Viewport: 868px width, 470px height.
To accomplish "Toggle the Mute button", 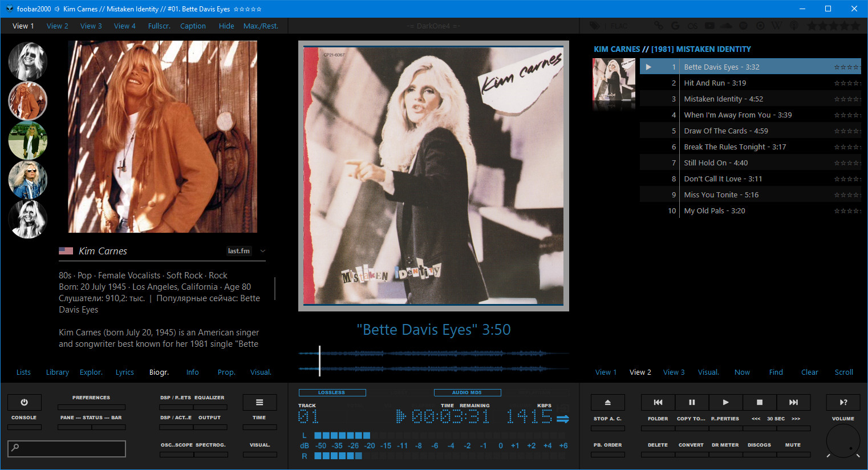I will click(793, 445).
